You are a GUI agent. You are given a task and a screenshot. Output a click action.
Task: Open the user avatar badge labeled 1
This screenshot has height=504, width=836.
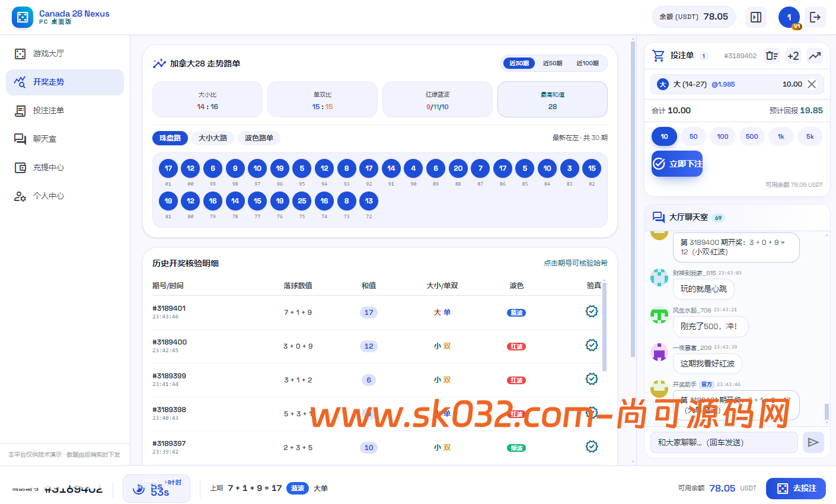(789, 17)
